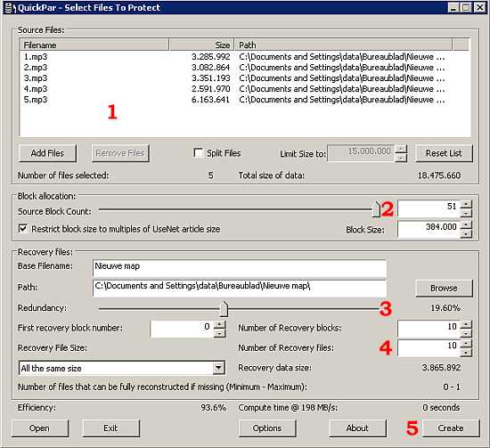Close the QuickPar window

pyautogui.click(x=479, y=7)
